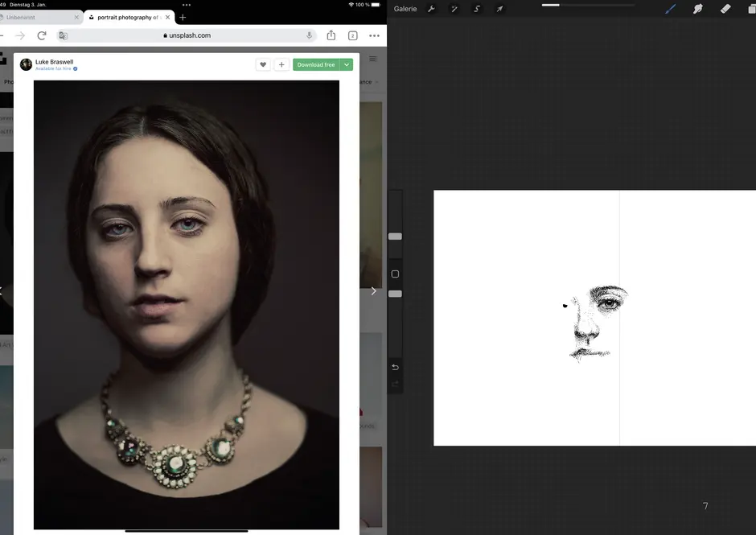Image resolution: width=756 pixels, height=535 pixels.
Task: Expand the Download free size dropdown
Action: [347, 64]
